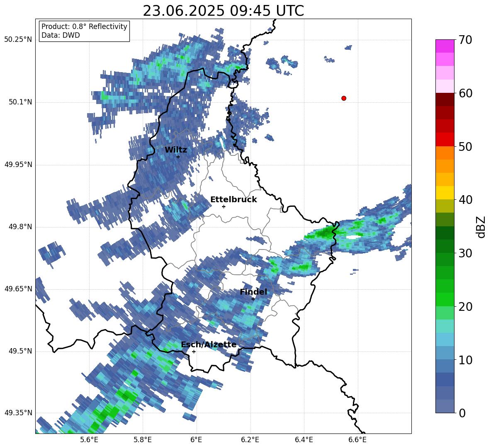Click the colorbar value 0
The image size is (491, 448).
462,413
